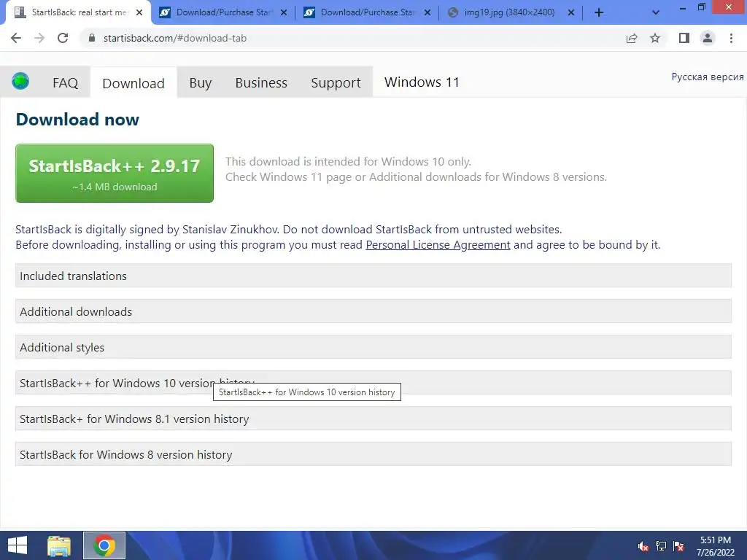The image size is (747, 560).
Task: Select the StartIsBack real start menu tab
Action: (x=79, y=12)
